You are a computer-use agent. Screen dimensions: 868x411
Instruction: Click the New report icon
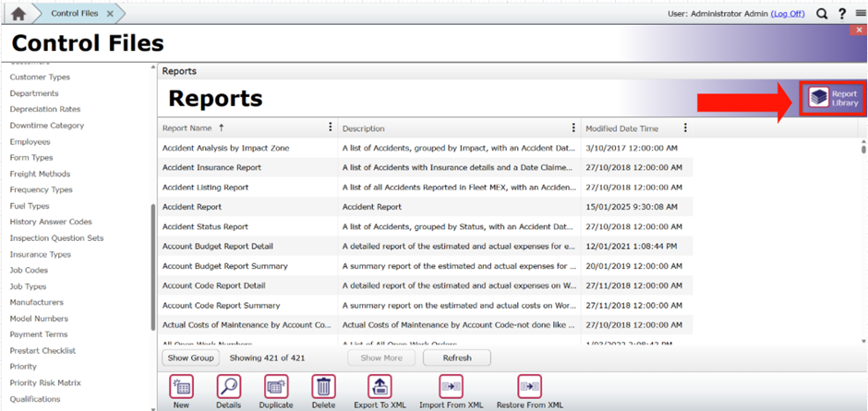(x=181, y=387)
